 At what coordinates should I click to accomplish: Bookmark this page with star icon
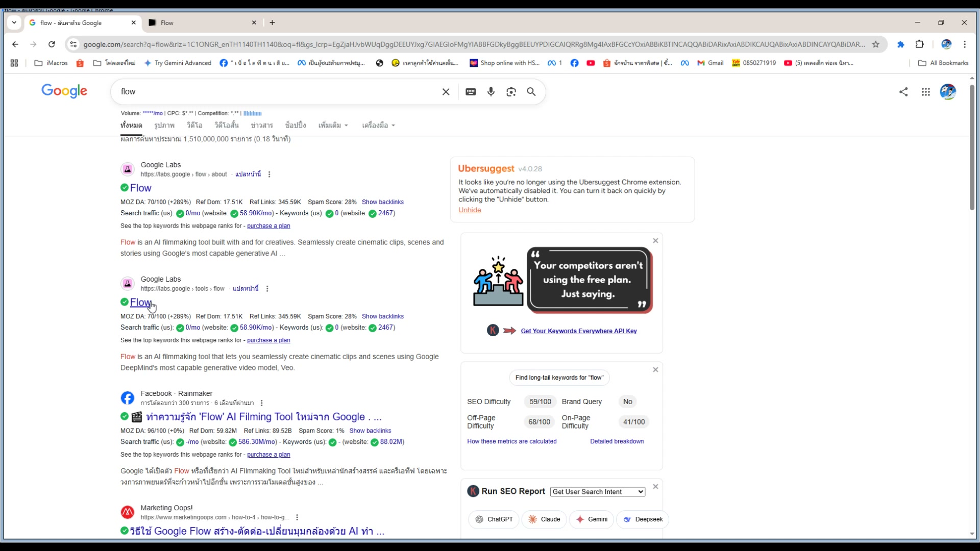click(x=876, y=44)
